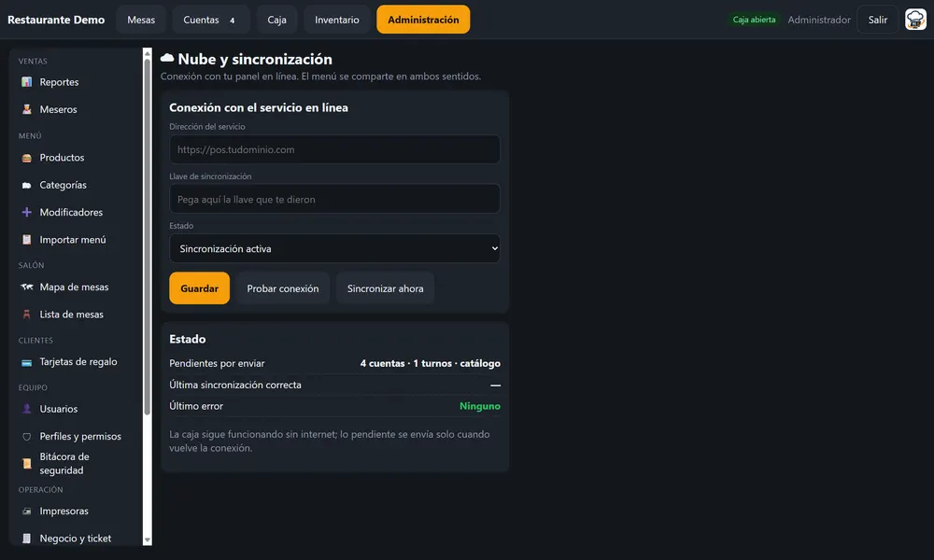Click the Llave de sincronización field
The image size is (934, 560).
334,200
